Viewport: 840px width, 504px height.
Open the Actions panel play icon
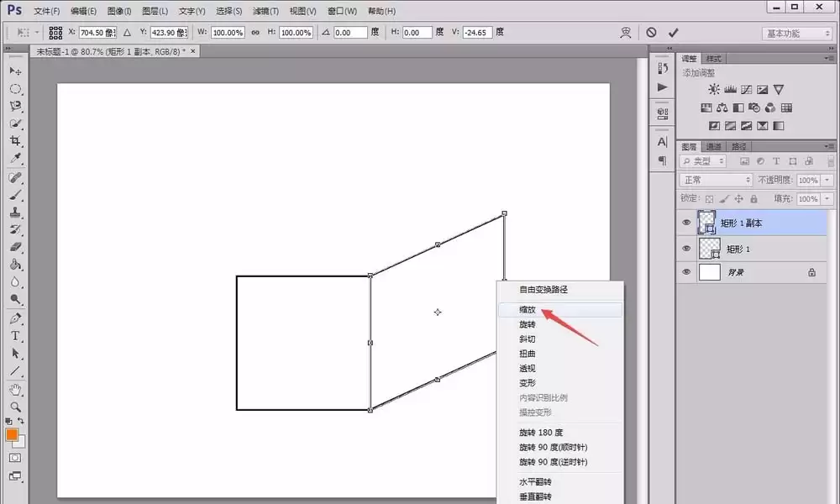[x=663, y=87]
